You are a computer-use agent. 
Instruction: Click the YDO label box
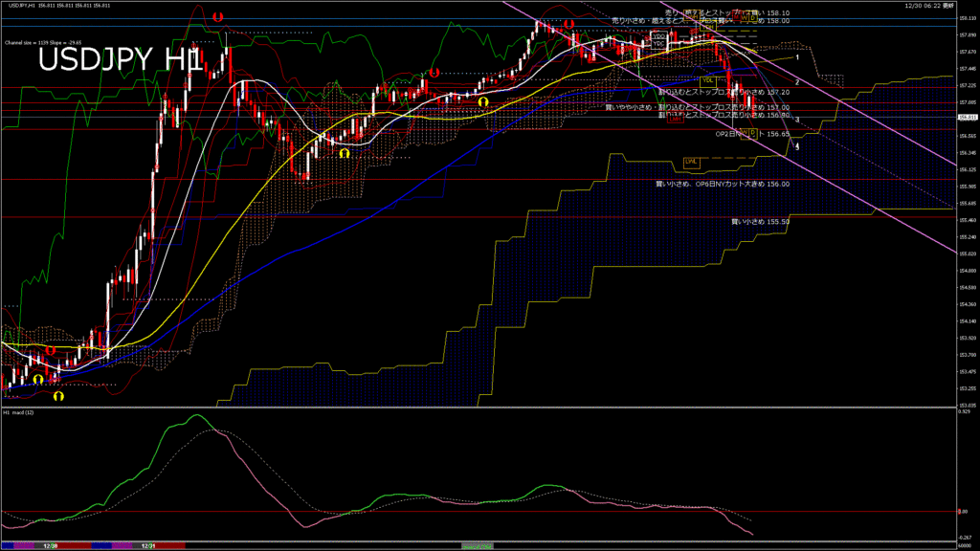pos(658,36)
